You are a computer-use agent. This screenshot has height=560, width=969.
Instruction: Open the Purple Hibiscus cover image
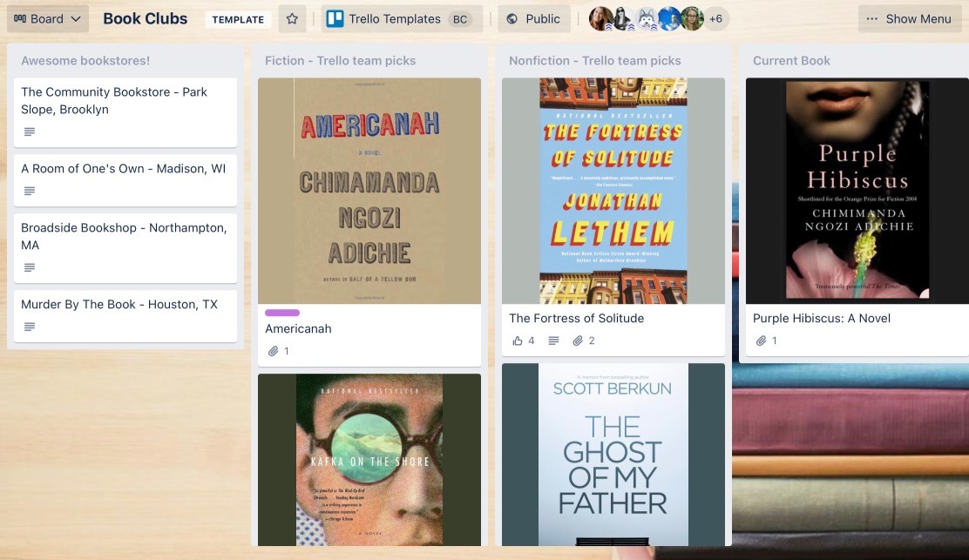pos(857,190)
